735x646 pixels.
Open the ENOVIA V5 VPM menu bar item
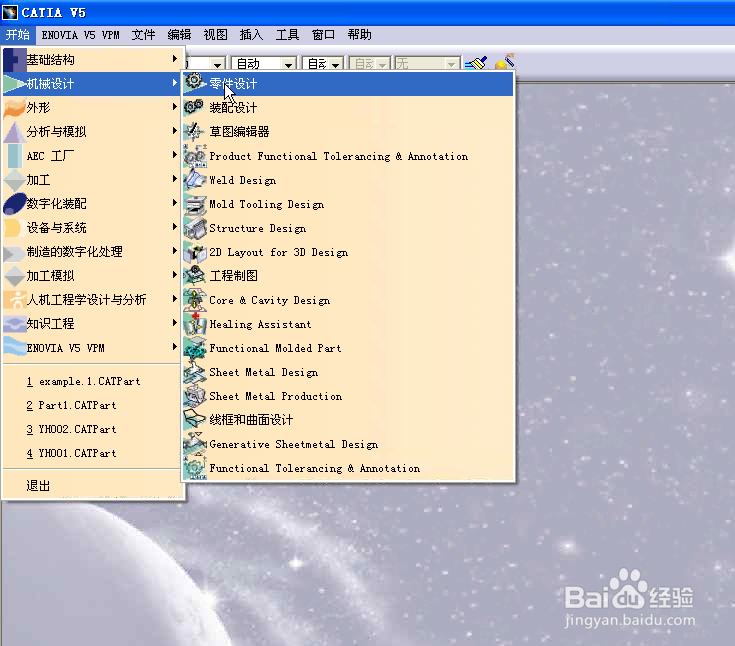[x=81, y=35]
